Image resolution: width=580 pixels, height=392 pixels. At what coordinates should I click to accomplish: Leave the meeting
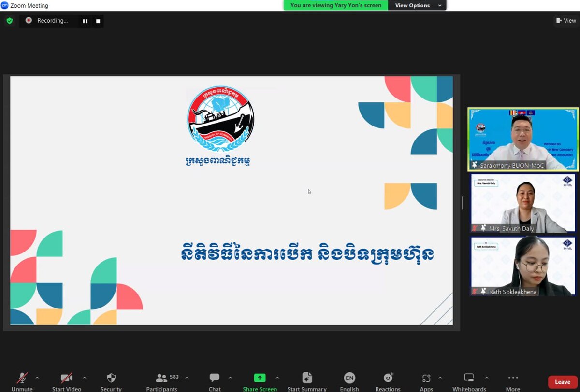(563, 382)
